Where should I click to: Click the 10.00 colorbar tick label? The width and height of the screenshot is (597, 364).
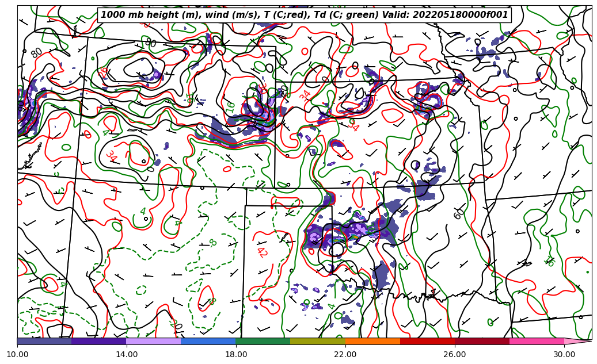17,355
